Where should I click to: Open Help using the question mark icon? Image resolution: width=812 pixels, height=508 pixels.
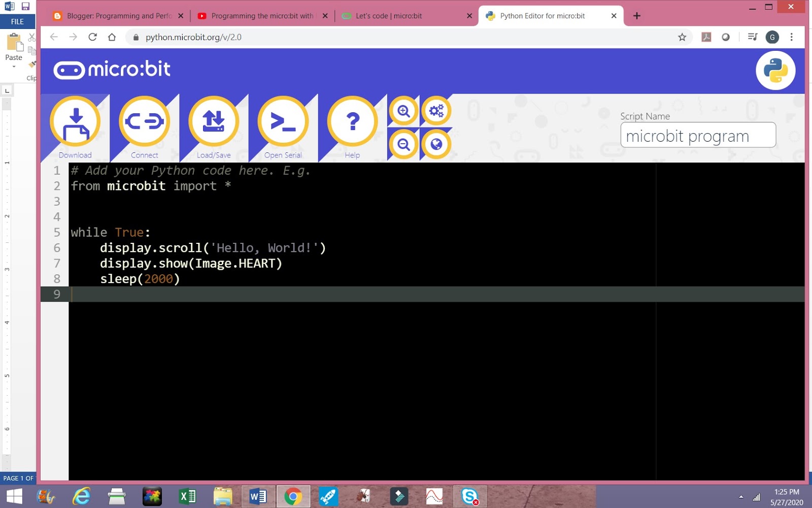coord(352,122)
